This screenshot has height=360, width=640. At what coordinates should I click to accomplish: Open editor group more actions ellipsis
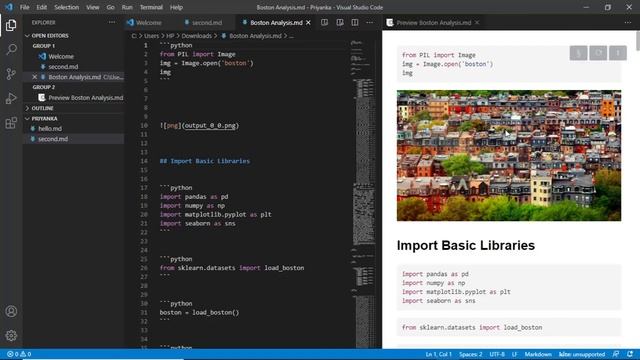(369, 22)
